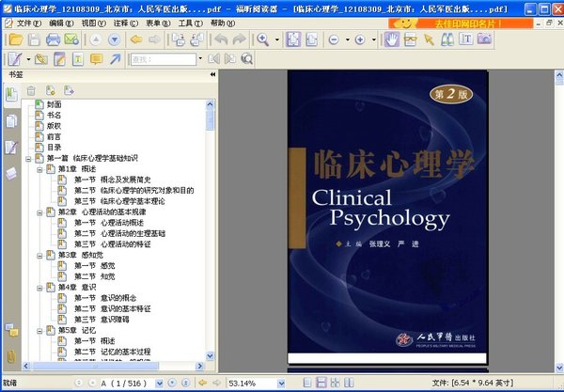Add a Note with the yellow comment icon
This screenshot has width=564, height=392.
[x=97, y=59]
